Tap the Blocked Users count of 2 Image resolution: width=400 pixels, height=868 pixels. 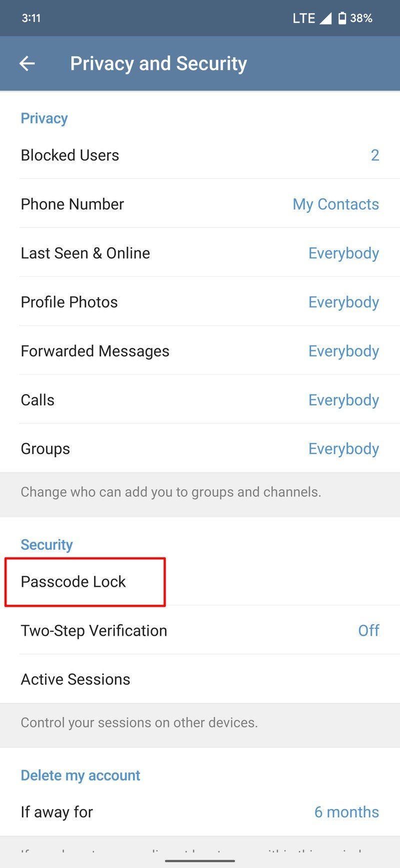[x=375, y=156]
